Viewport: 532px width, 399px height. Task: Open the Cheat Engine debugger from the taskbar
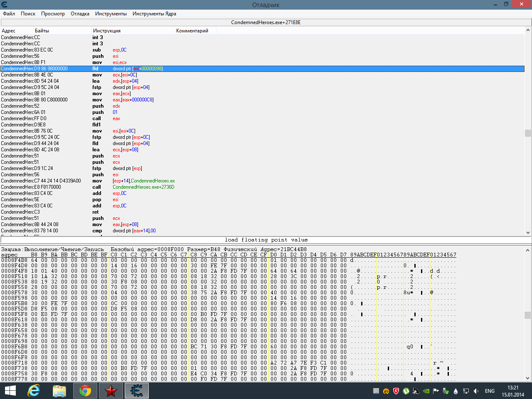tap(136, 391)
